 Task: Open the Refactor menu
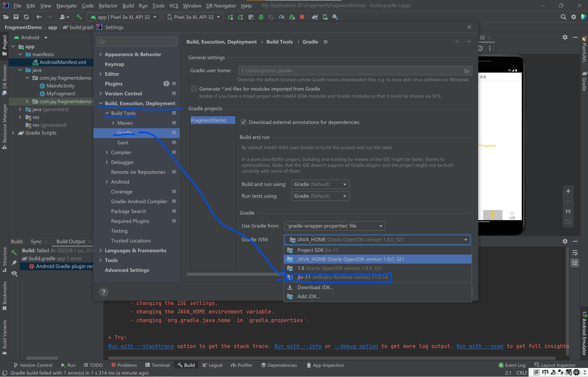tap(108, 5)
